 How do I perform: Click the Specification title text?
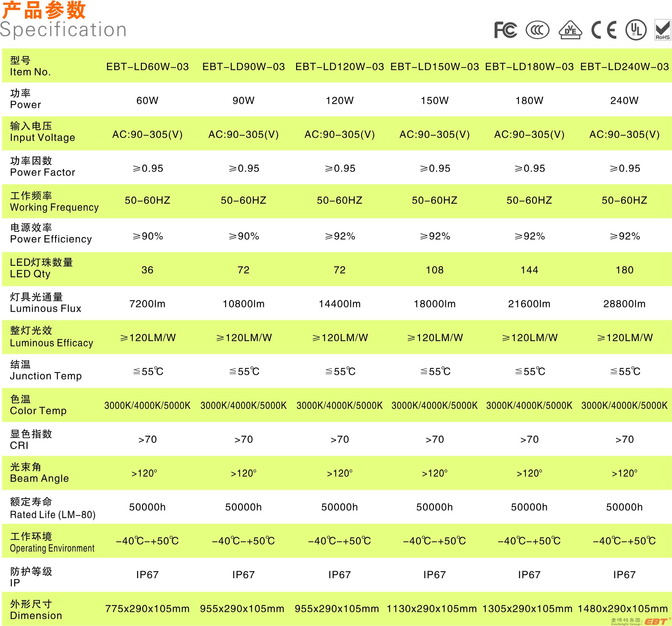[x=63, y=30]
